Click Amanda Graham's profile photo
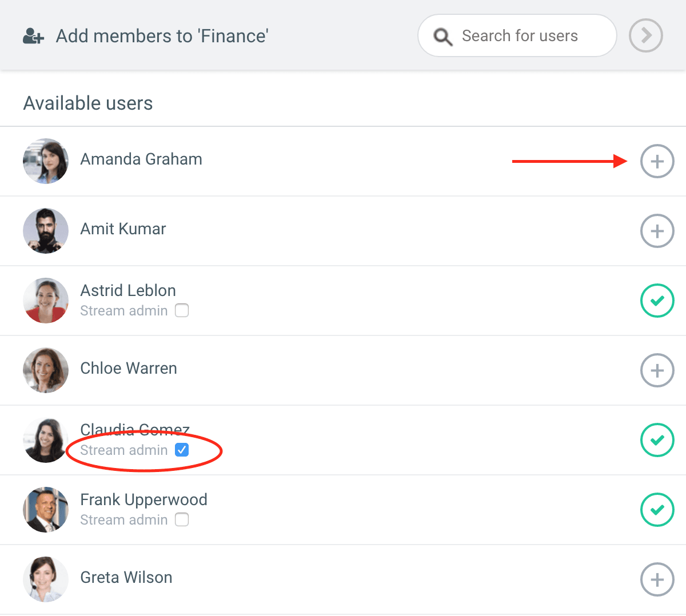686x616 pixels. tap(46, 161)
